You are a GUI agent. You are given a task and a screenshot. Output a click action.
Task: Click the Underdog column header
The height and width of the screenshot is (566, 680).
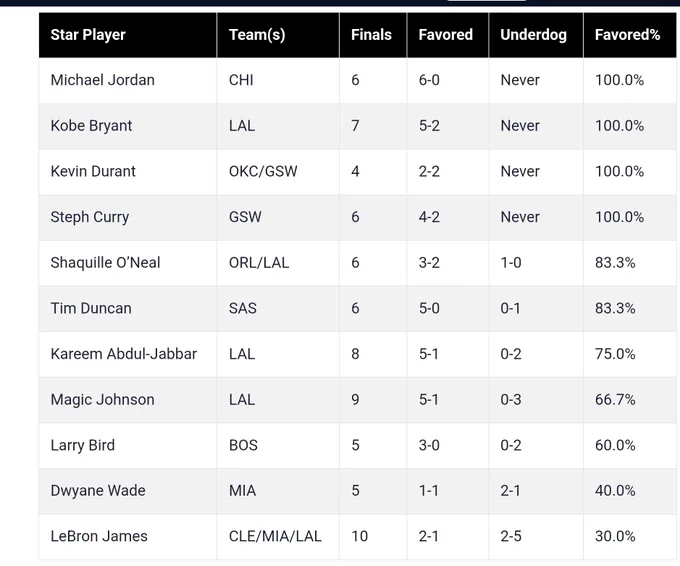pos(536,35)
